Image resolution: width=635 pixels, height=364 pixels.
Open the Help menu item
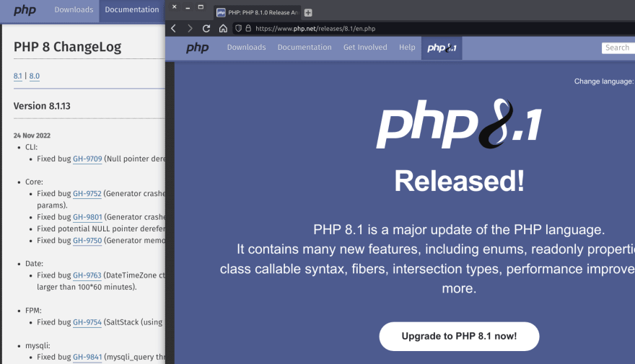[x=407, y=48]
